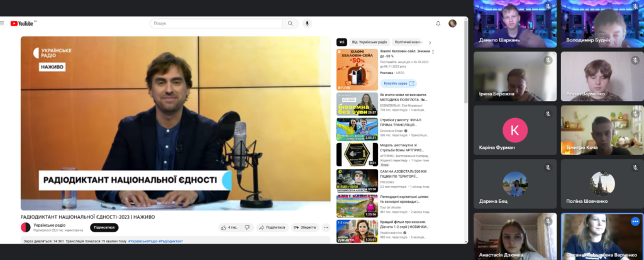Open more actions ellipsis under video

click(x=326, y=227)
